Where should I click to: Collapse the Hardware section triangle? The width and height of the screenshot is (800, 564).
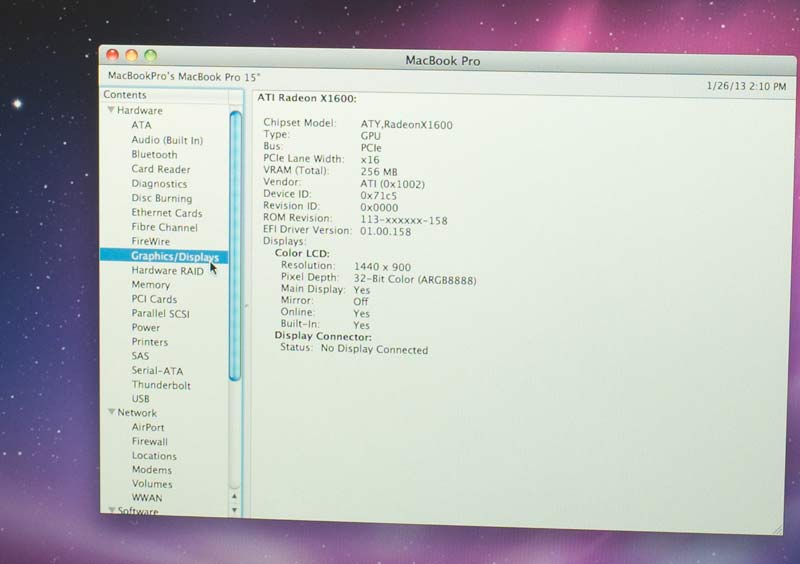pos(111,110)
